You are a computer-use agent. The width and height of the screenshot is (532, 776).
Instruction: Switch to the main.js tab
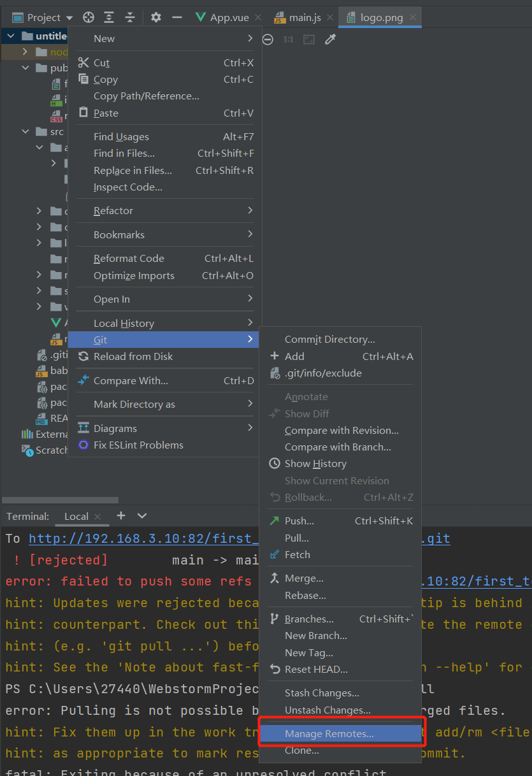coord(305,17)
